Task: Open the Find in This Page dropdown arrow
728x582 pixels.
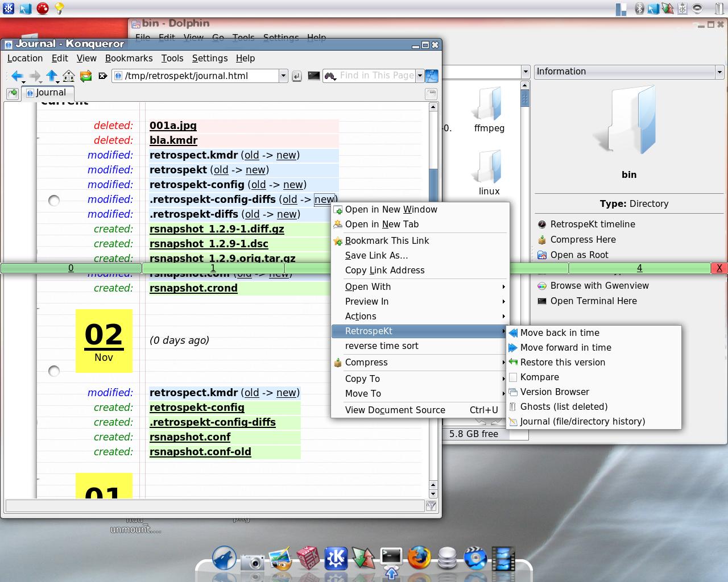Action: coord(420,76)
